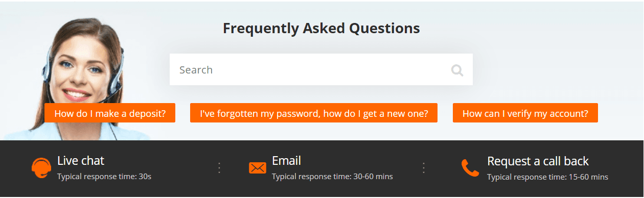This screenshot has width=644, height=198.
Task: Click the magnifying glass search icon
Action: point(457,70)
